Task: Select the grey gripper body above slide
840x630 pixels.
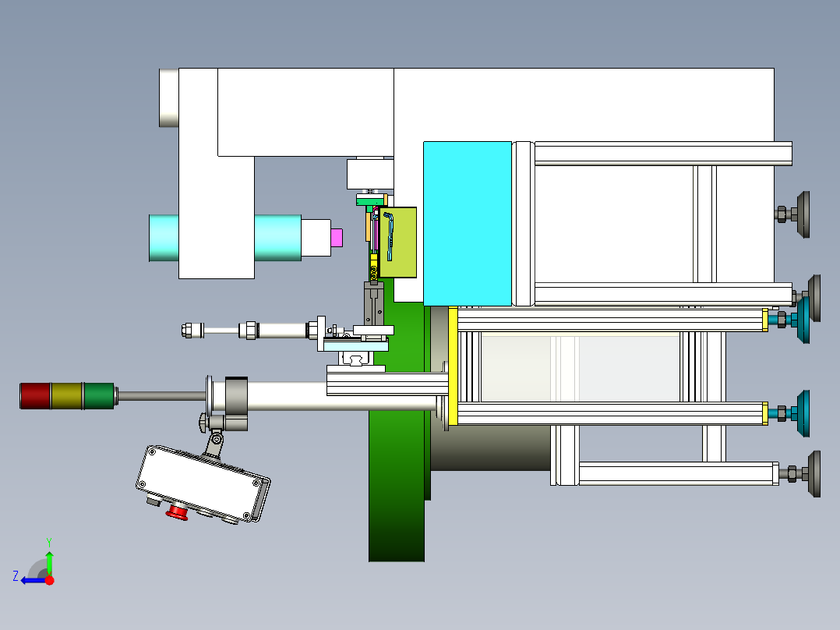Action: pos(374,304)
